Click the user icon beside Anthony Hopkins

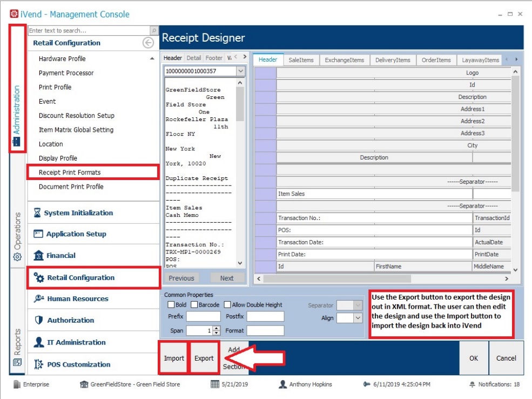coord(282,384)
